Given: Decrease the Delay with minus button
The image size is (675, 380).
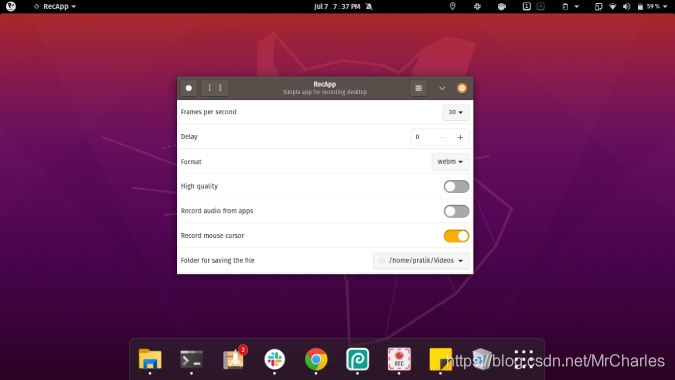Looking at the screenshot, I should pos(443,137).
